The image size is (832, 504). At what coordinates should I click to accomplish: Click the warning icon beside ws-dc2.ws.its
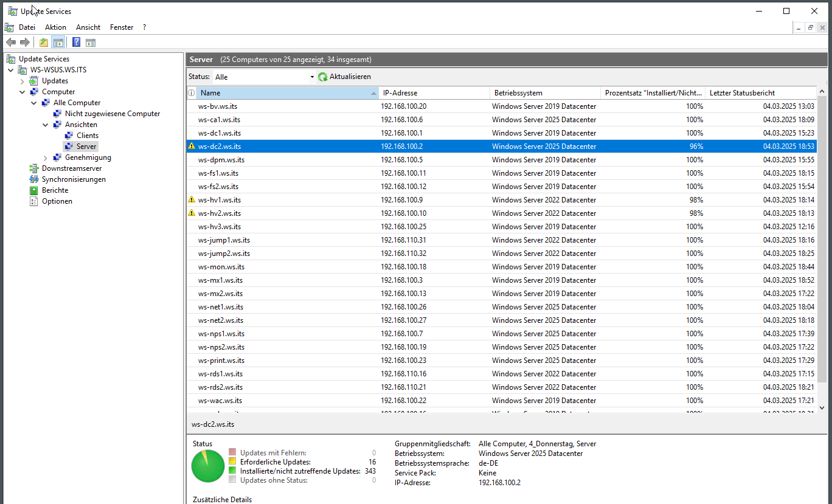(192, 147)
